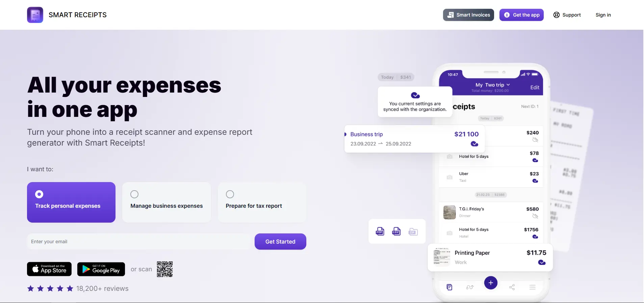Open the receipts tab icon in phone
This screenshot has height=303, width=644.
(x=449, y=287)
